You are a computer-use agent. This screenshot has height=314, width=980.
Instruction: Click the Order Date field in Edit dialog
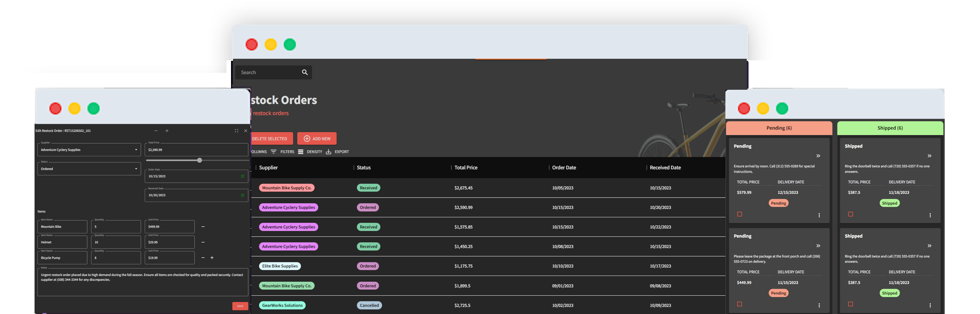(x=196, y=176)
